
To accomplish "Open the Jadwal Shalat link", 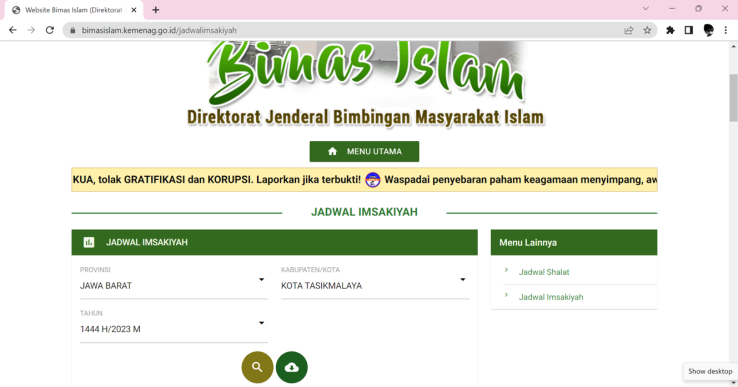I will (544, 272).
